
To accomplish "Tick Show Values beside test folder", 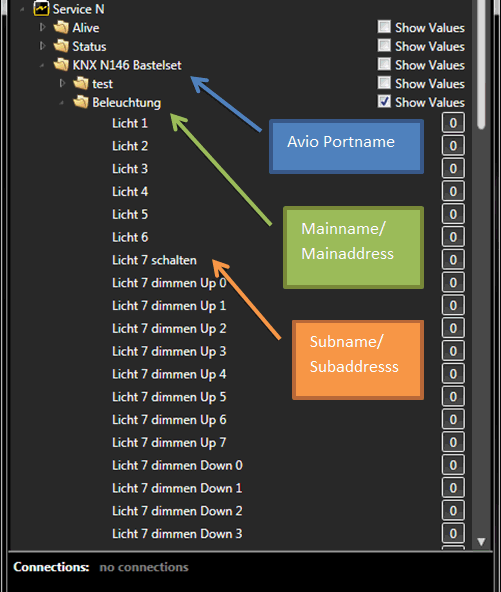I will (x=384, y=82).
